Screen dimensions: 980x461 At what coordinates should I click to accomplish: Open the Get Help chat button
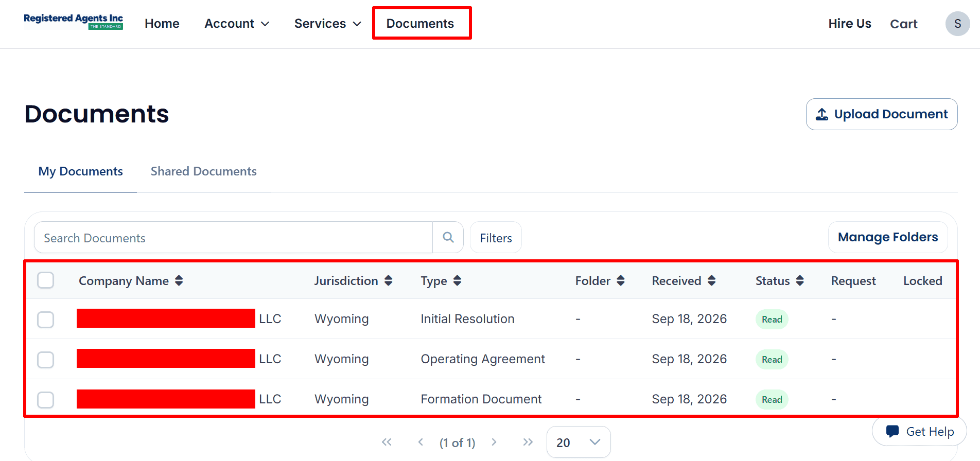(x=919, y=431)
